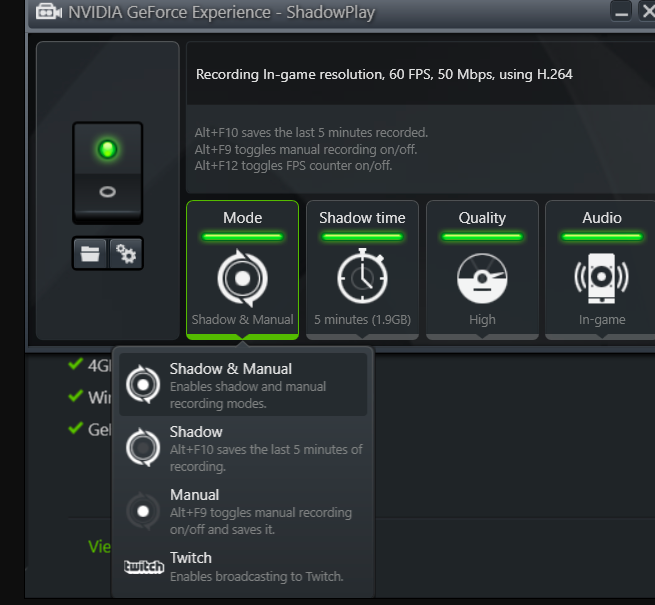
Task: Click the Manual option's dot icon
Action: coord(143,511)
